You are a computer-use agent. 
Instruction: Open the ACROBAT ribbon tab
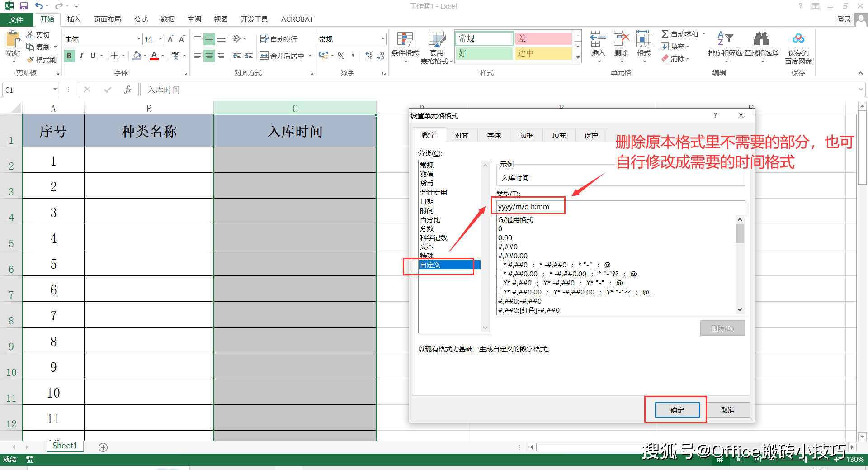pos(297,19)
